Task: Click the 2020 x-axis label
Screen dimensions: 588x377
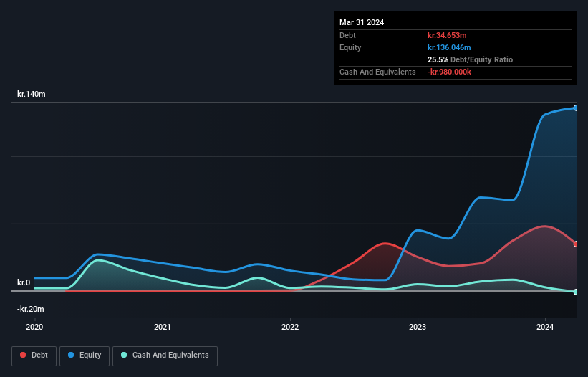Action: click(x=34, y=327)
